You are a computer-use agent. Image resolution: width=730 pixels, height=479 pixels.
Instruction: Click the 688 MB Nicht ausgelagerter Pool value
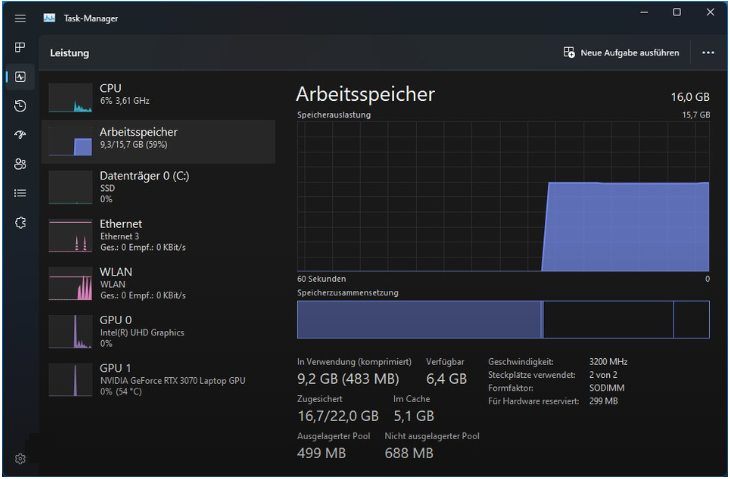(x=409, y=453)
